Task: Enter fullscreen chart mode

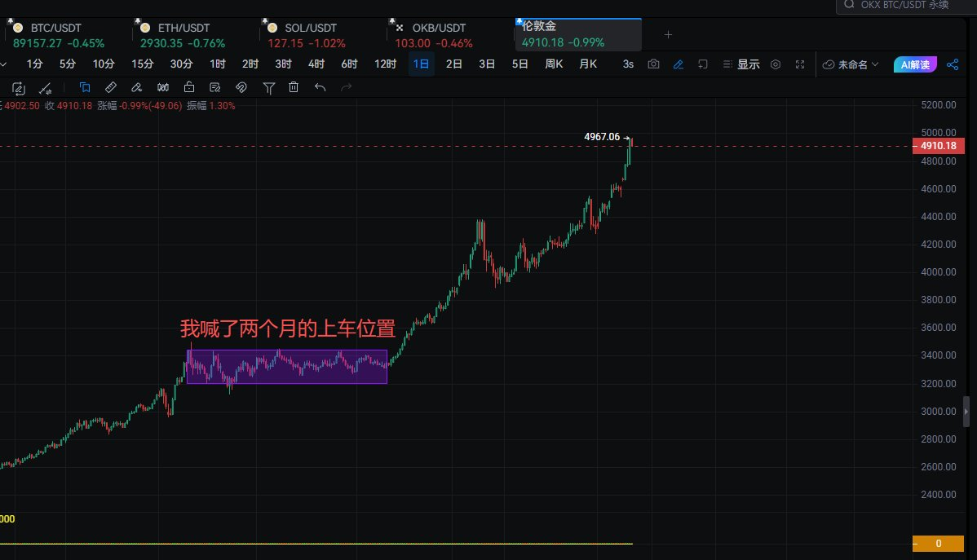Action: point(800,64)
